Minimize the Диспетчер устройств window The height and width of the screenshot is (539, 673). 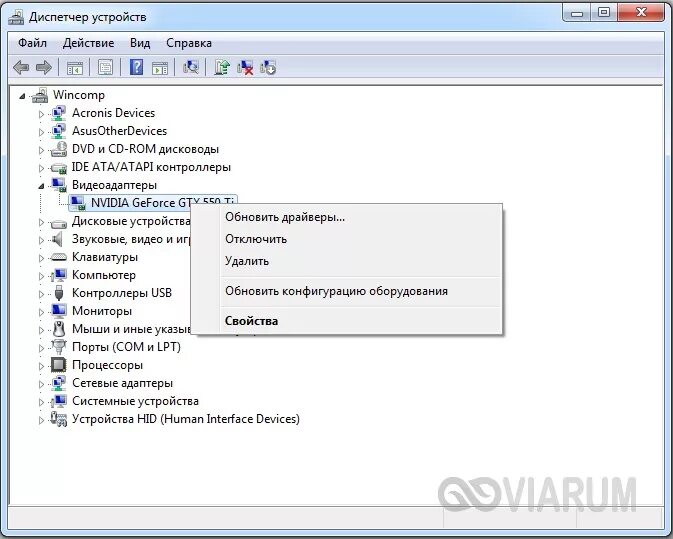(577, 13)
